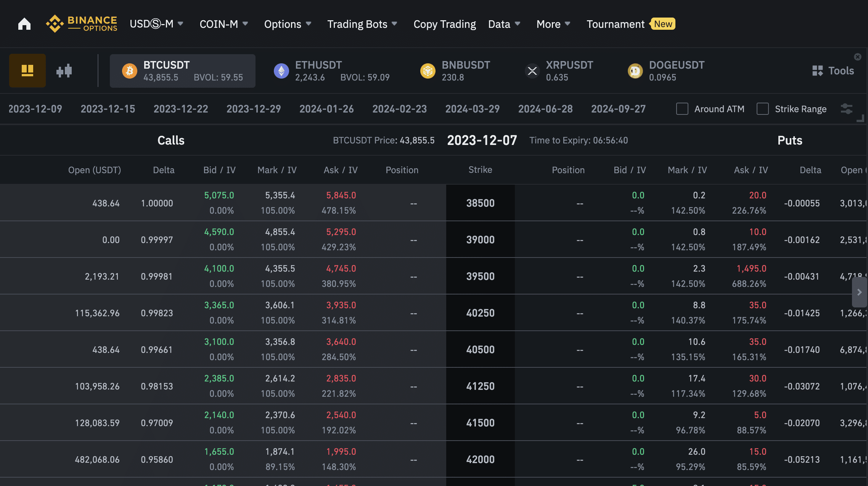Click the Puts section heading
The width and height of the screenshot is (868, 486).
pos(790,140)
